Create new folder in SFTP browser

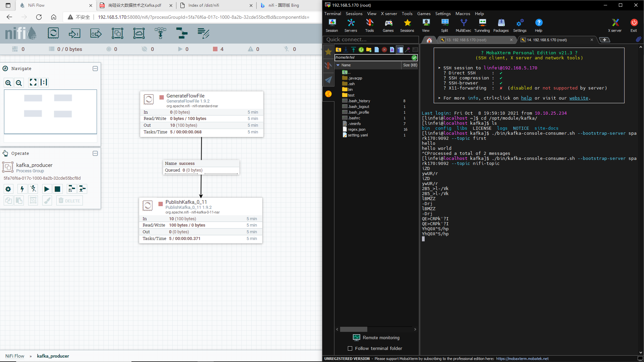coord(369,50)
